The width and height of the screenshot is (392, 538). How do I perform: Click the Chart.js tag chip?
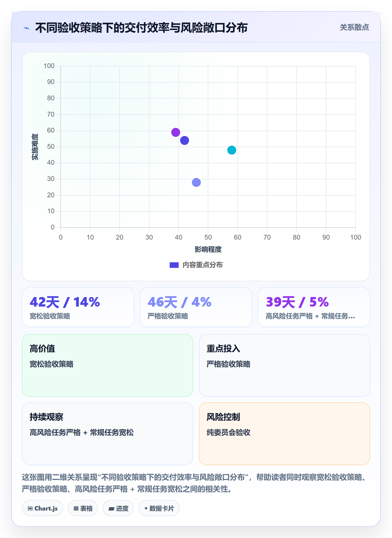43,508
